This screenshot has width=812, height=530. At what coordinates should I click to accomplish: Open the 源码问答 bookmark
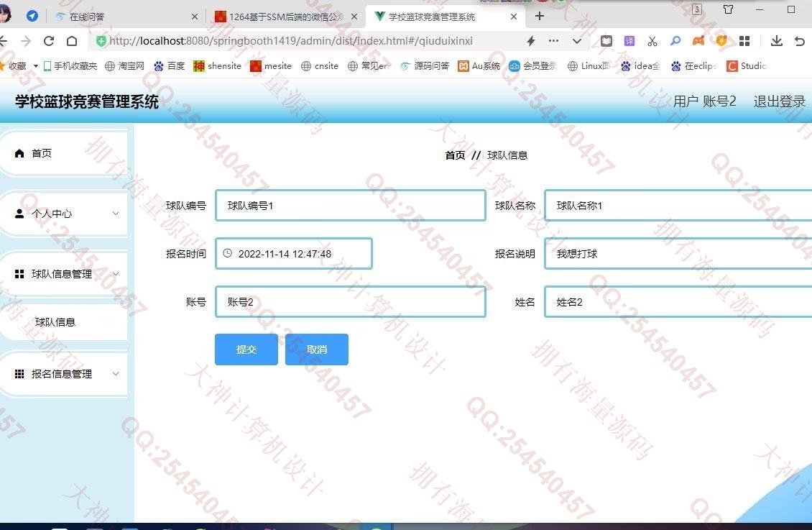pyautogui.click(x=425, y=65)
